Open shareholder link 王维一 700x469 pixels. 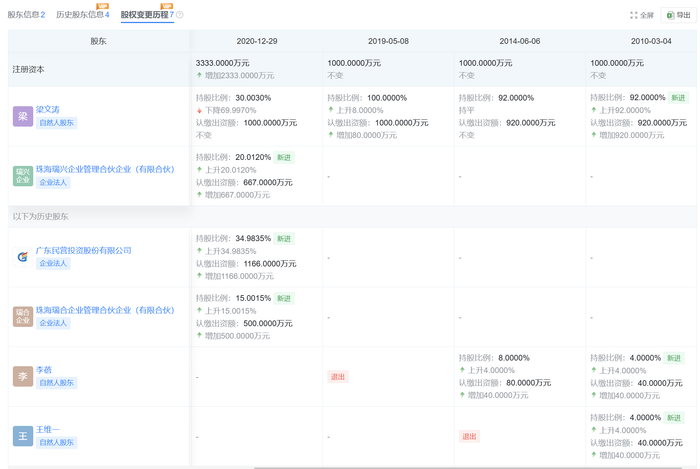pos(47,429)
